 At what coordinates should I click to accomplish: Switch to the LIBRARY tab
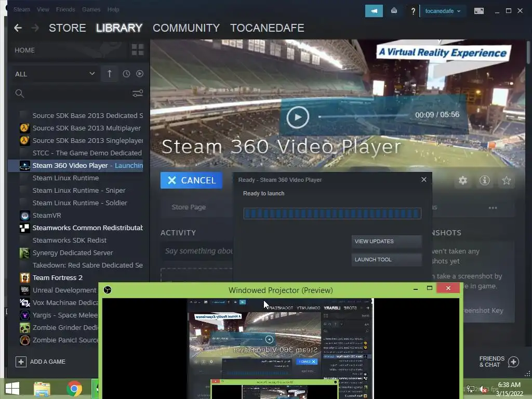click(119, 28)
